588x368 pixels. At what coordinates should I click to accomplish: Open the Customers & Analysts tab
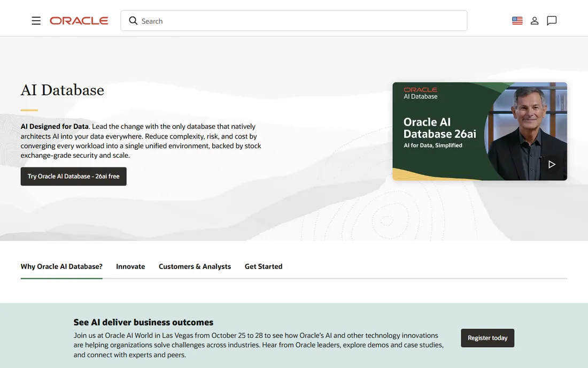click(x=195, y=266)
